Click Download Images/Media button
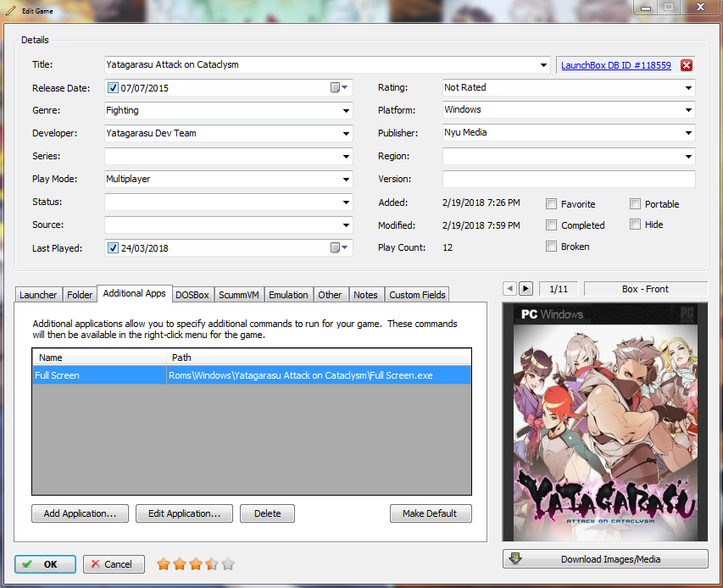 (605, 559)
